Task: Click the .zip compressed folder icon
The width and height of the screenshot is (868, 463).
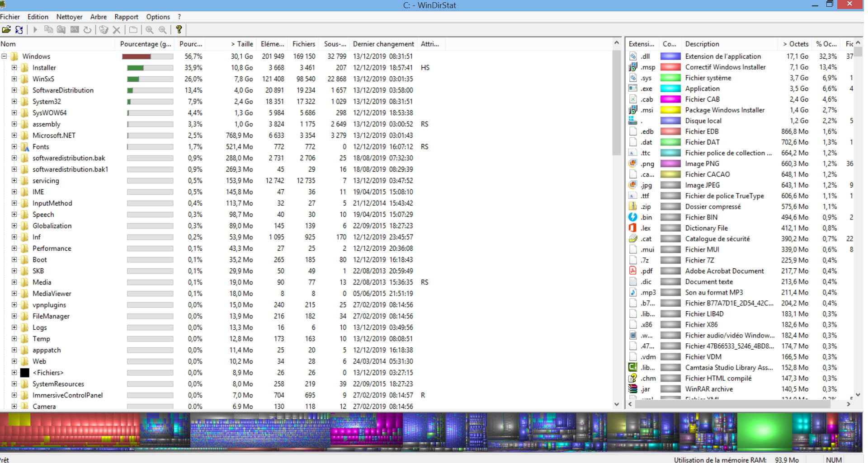Action: 633,206
